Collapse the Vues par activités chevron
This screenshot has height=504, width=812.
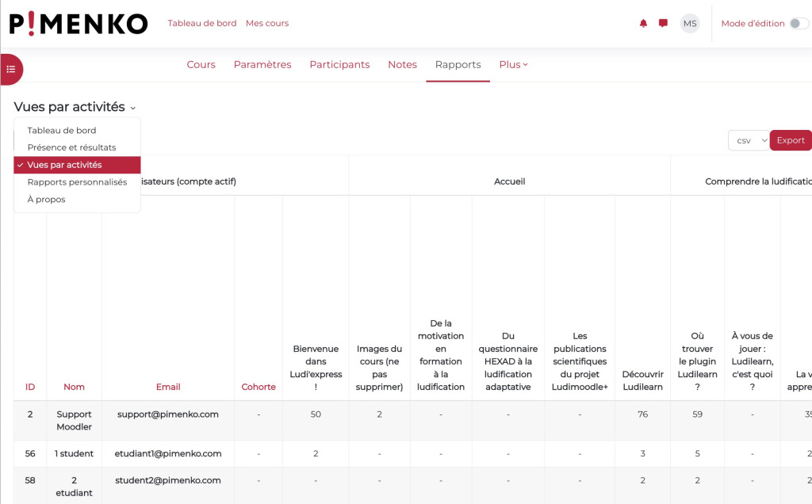pyautogui.click(x=132, y=106)
